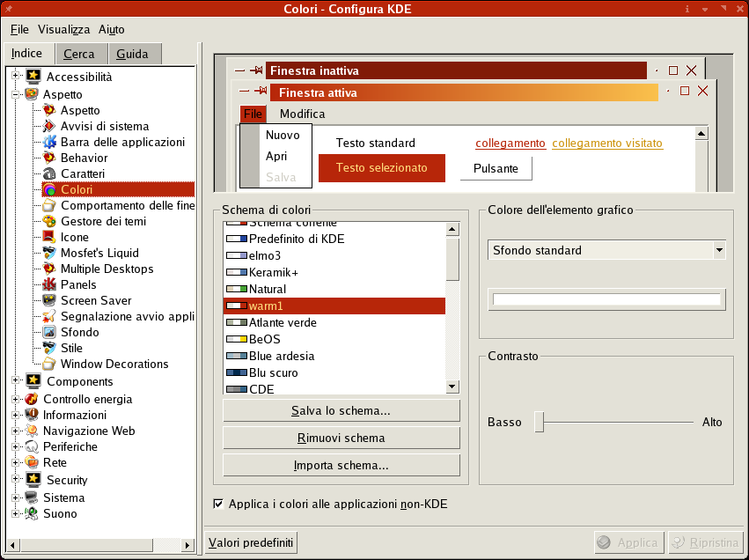Click the Gestore dei temi palette icon
Screen dimensions: 749x560
coord(49,221)
